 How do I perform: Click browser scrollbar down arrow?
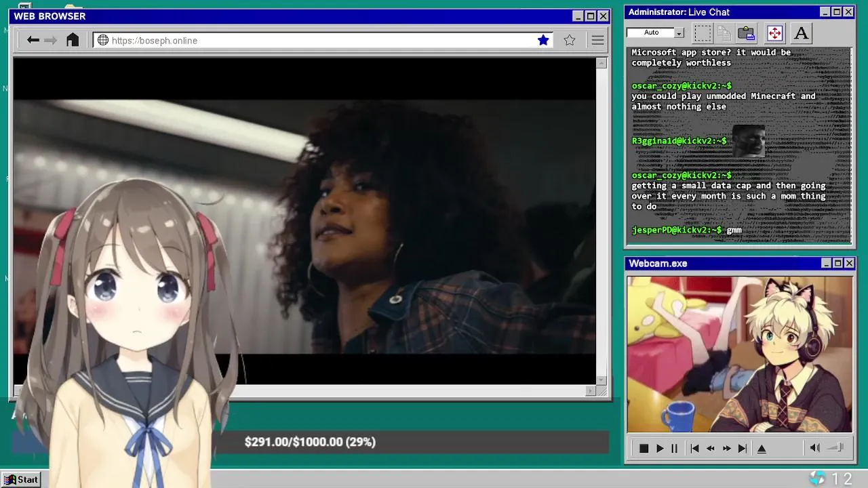pyautogui.click(x=601, y=380)
